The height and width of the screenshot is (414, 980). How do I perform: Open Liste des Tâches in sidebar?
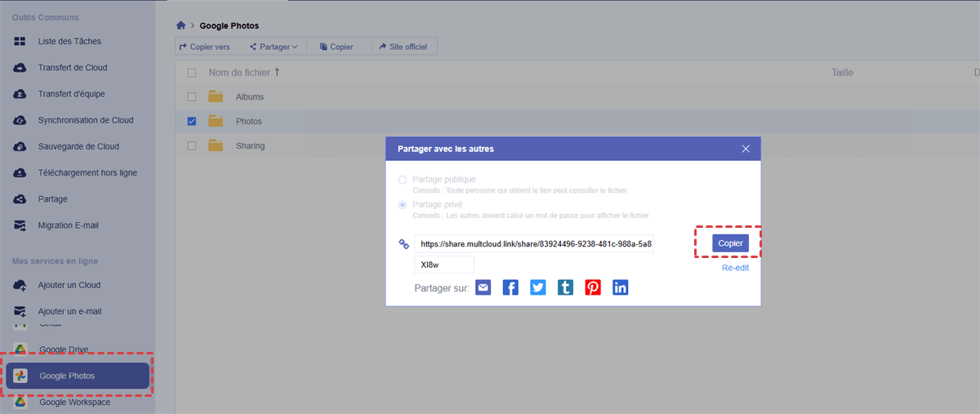click(x=69, y=41)
